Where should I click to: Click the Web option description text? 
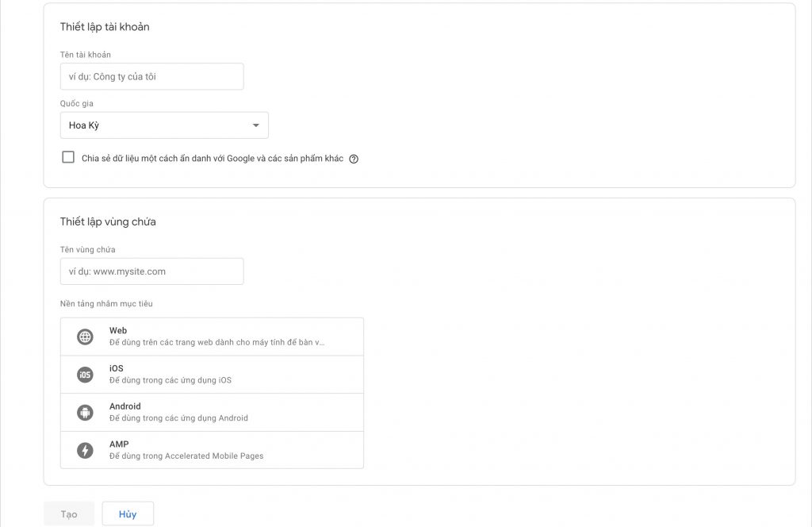(x=217, y=343)
